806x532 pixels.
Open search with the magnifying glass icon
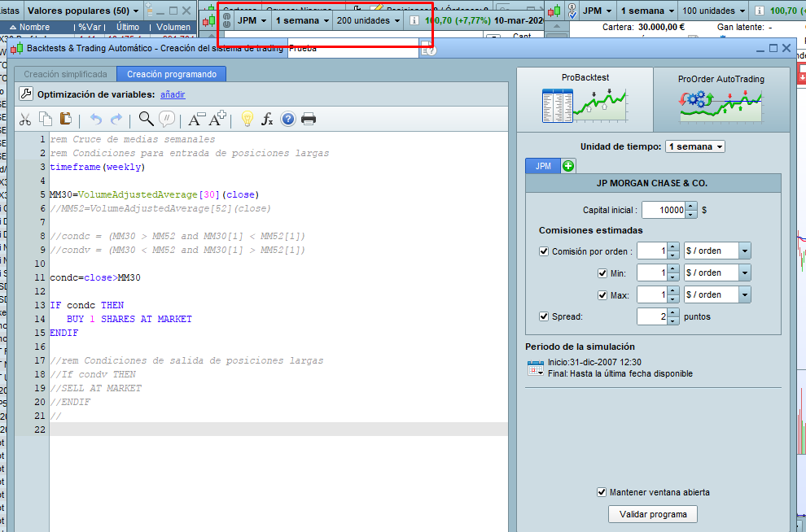click(146, 120)
